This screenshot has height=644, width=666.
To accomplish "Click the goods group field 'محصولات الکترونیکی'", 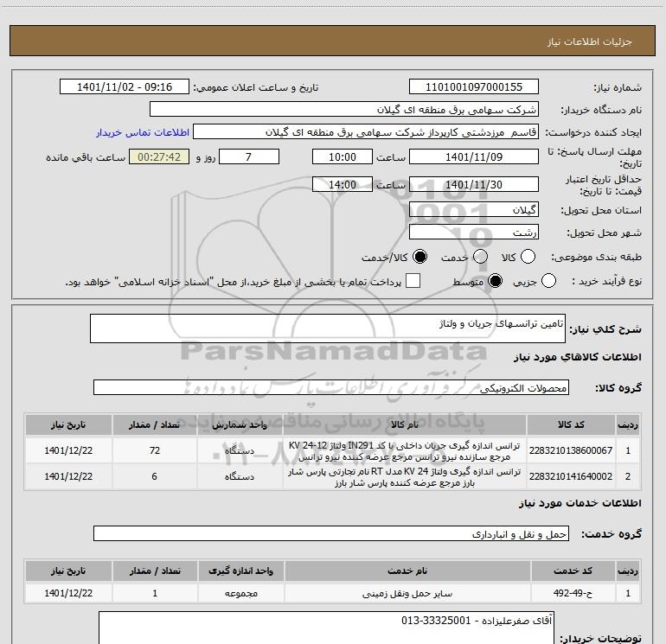I will [x=331, y=387].
